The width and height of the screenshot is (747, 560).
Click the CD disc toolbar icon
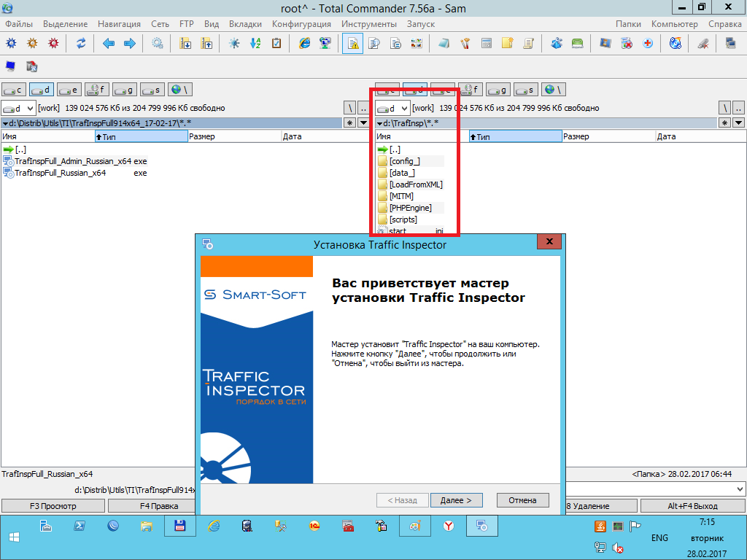click(x=675, y=43)
